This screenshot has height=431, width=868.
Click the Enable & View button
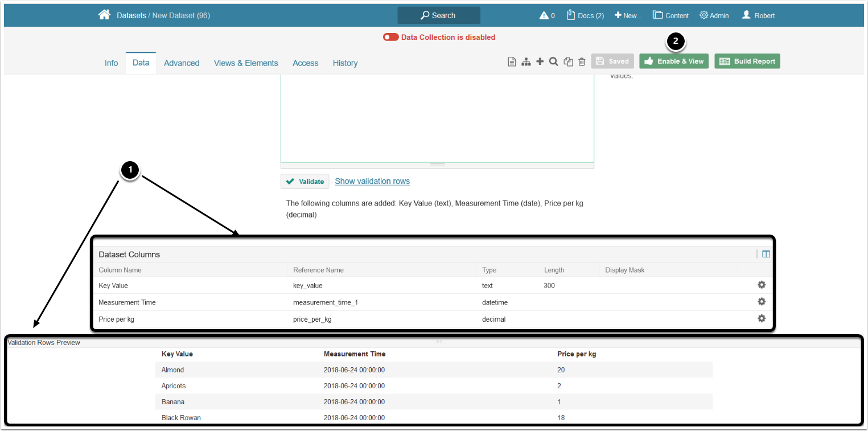pos(674,61)
